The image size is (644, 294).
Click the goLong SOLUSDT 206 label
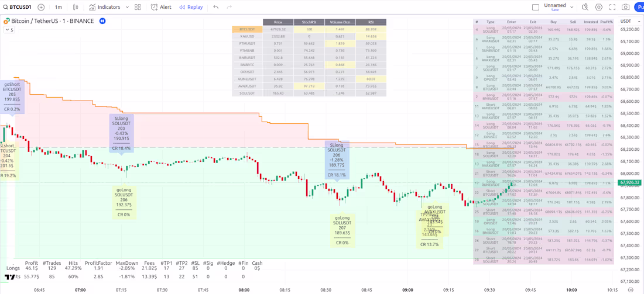point(124,203)
